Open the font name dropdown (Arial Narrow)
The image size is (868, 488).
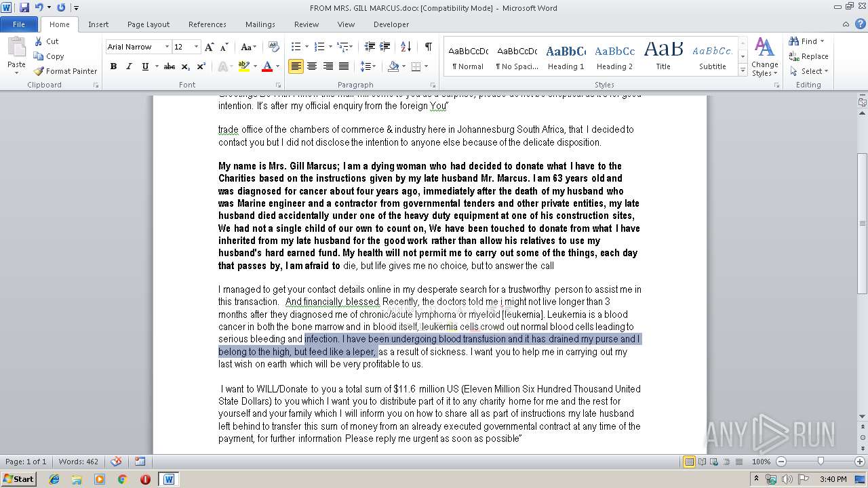tap(167, 47)
